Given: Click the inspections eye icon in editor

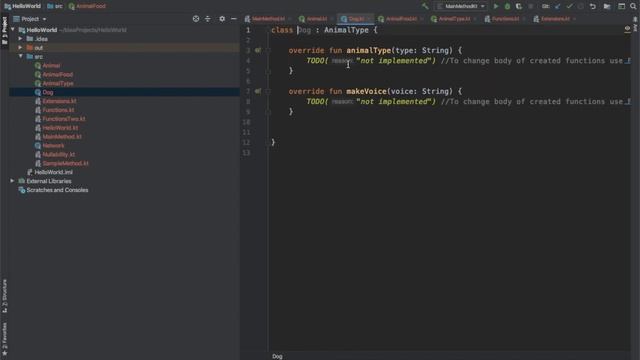Looking at the screenshot, I should [627, 29].
